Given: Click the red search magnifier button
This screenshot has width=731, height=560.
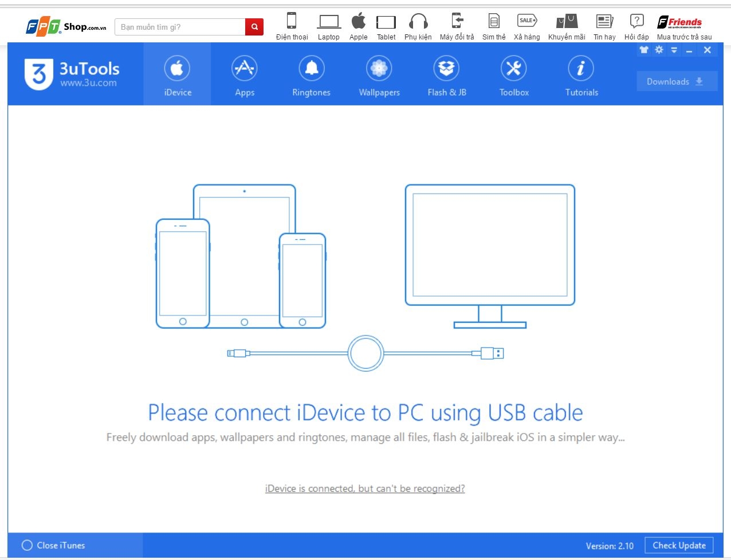Looking at the screenshot, I should (254, 26).
